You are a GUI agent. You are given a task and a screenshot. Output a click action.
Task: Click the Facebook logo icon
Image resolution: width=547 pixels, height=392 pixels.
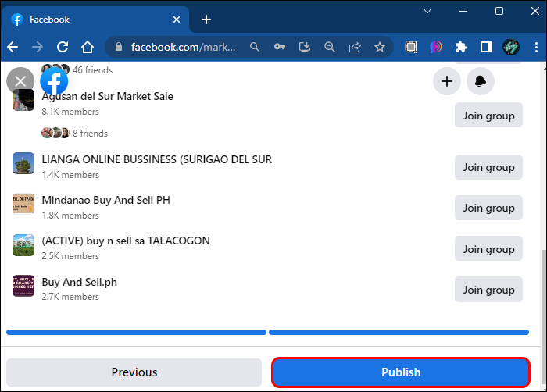54,81
